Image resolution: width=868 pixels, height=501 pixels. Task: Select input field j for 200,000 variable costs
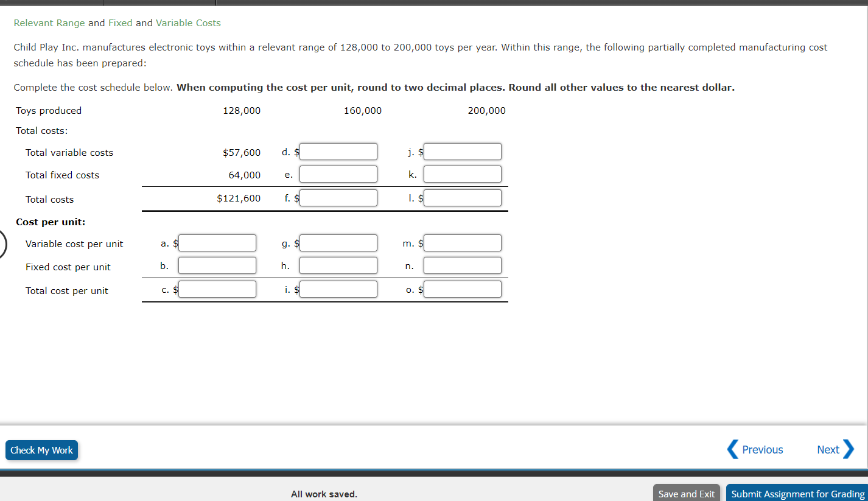(462, 152)
